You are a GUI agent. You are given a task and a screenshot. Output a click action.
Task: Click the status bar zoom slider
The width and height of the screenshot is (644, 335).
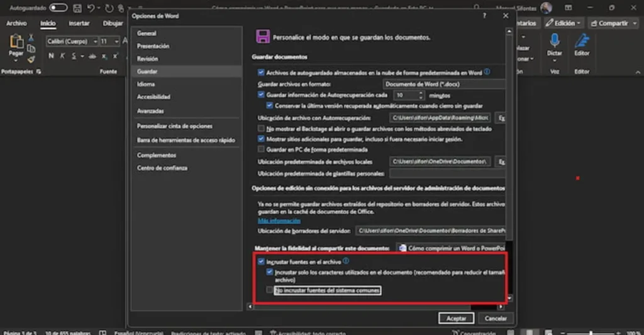(590, 332)
